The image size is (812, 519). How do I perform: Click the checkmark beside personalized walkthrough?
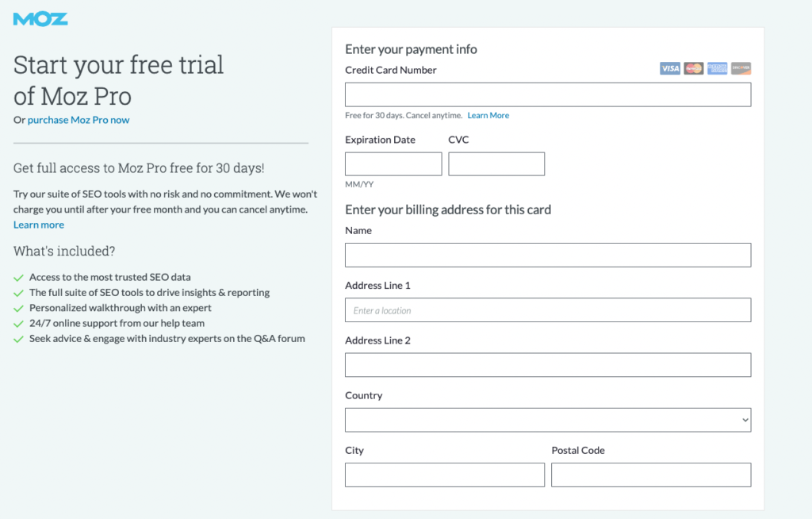tap(17, 308)
